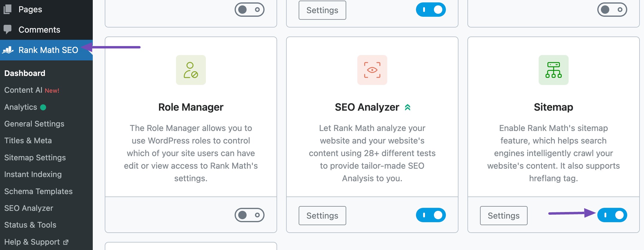Click the Settings button on the Sitemap card
The width and height of the screenshot is (644, 250).
point(503,215)
